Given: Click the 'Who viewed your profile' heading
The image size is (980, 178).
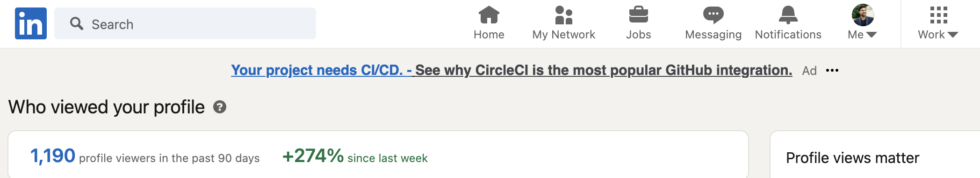Looking at the screenshot, I should pos(107,107).
